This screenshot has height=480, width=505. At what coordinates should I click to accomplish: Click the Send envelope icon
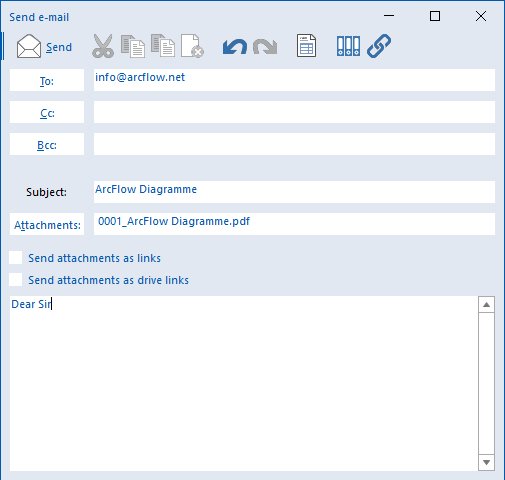pos(29,46)
